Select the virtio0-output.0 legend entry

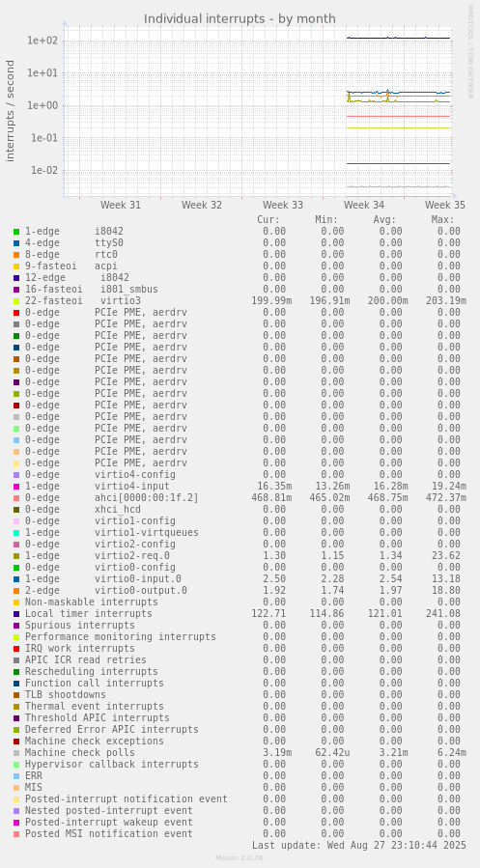pos(105,590)
